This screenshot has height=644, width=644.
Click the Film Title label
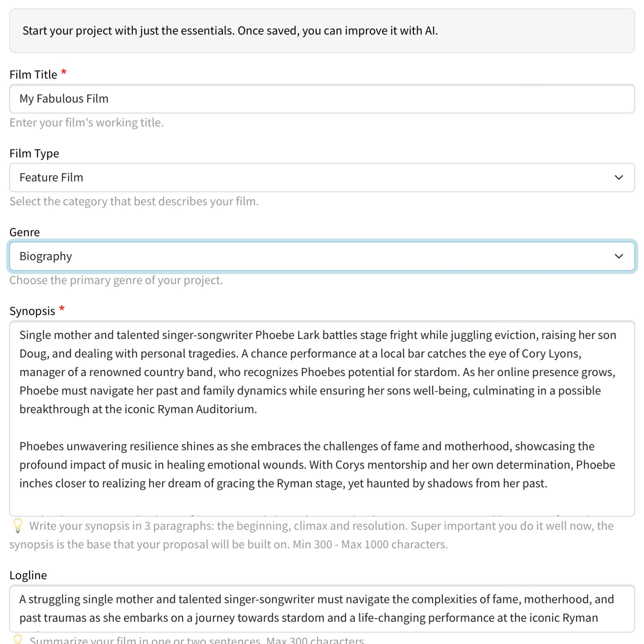pos(33,75)
